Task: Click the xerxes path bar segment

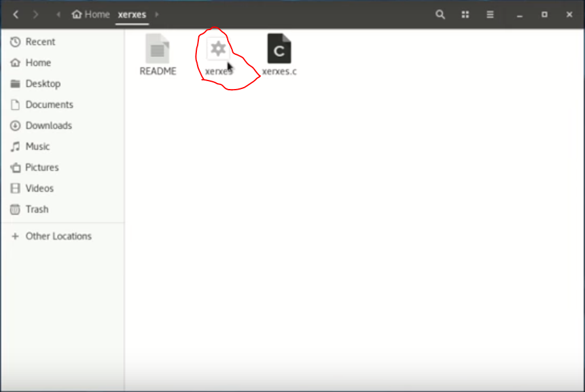Action: [x=132, y=14]
